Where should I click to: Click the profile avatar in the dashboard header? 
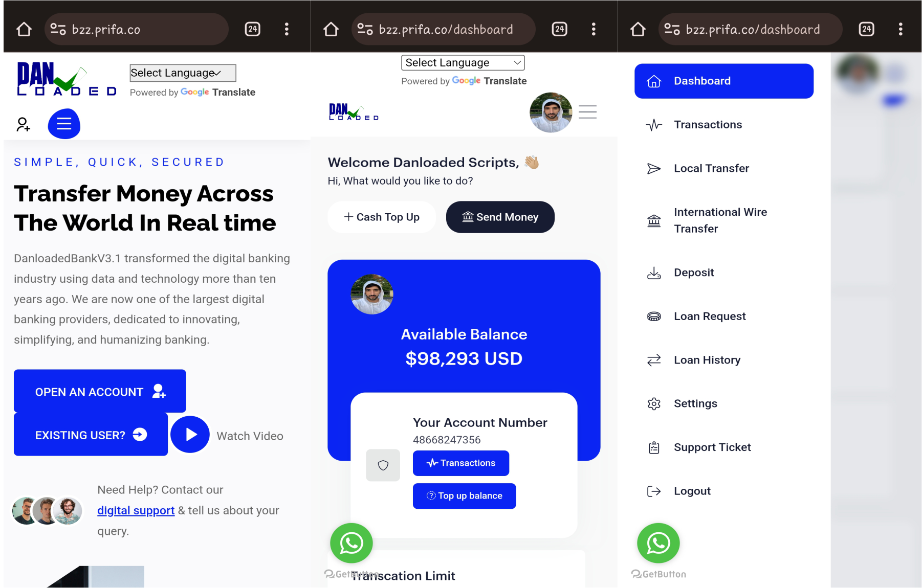551,112
